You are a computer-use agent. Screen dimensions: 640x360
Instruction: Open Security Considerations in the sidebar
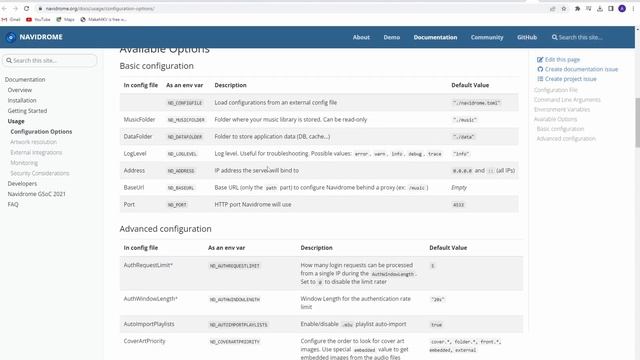[x=40, y=173]
